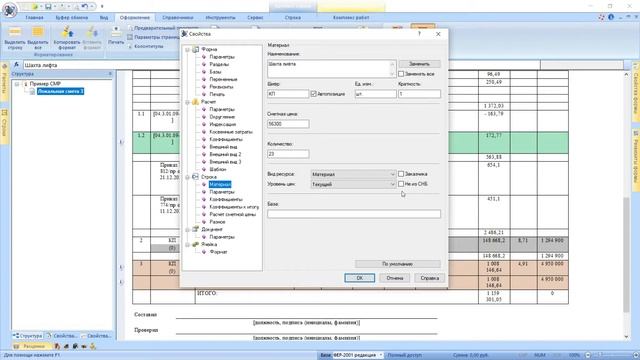
Task: Collapse the 'Строка' tree node
Action: tap(187, 177)
